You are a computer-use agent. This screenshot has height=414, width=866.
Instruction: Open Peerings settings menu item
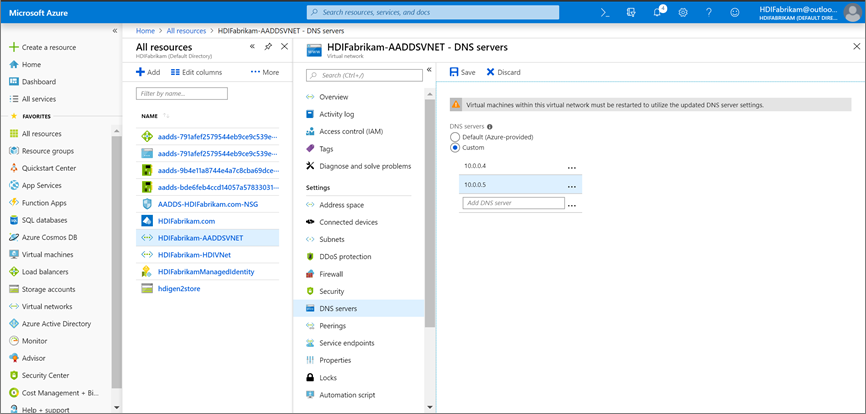(333, 325)
